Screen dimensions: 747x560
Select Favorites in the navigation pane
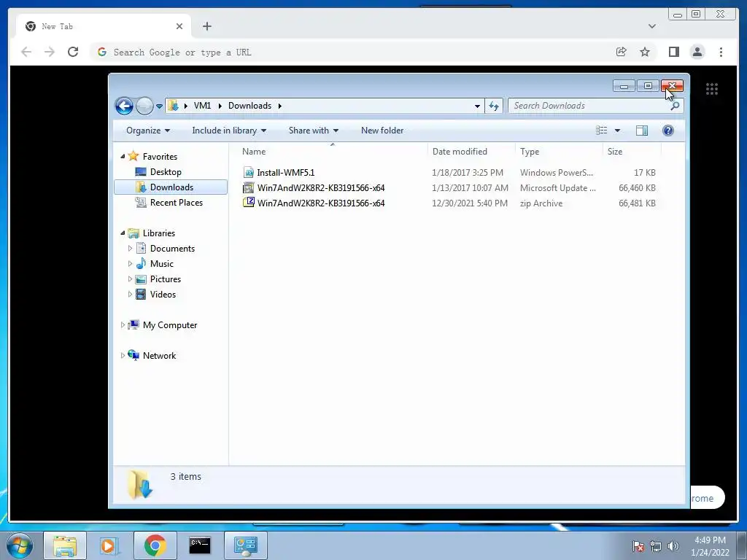pyautogui.click(x=160, y=156)
